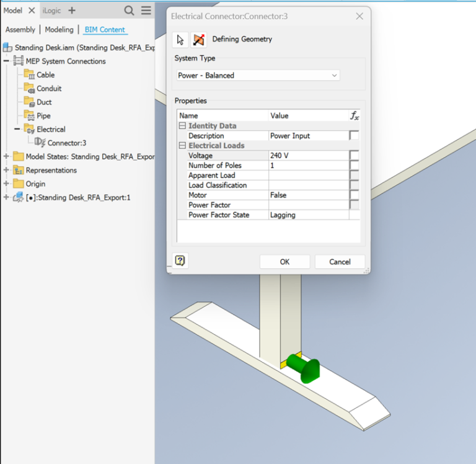Screen dimensions: 476x464
Task: Close the Model browser tab
Action: [32, 11]
